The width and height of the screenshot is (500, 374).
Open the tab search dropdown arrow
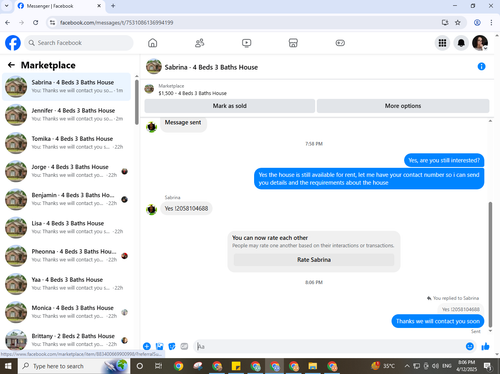coord(6,6)
